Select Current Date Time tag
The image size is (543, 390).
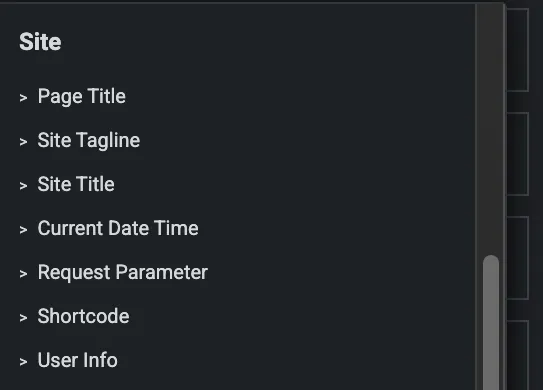pos(118,228)
